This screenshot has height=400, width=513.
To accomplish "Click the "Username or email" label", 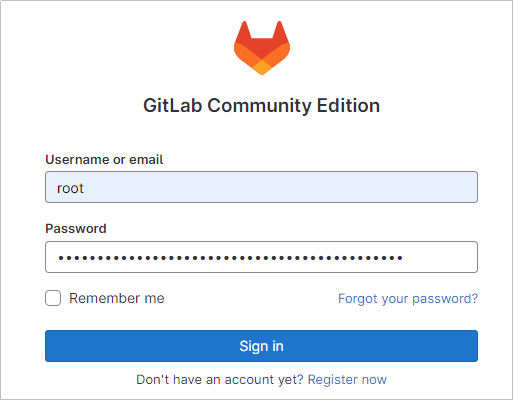I will point(104,160).
